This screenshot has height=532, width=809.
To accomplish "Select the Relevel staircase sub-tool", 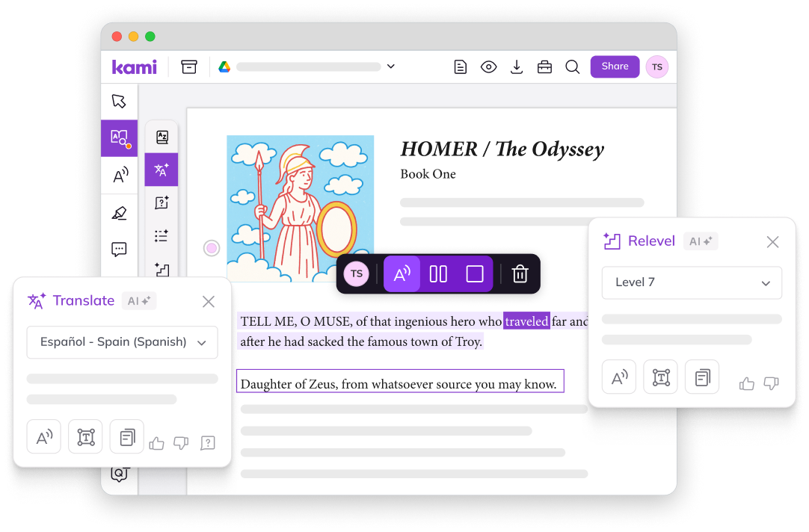I will [162, 268].
